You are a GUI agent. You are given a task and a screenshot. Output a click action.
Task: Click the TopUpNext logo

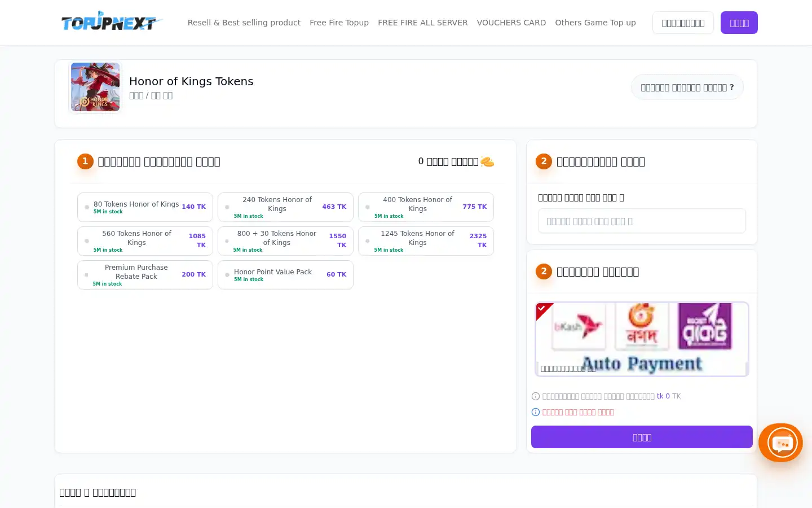[112, 21]
